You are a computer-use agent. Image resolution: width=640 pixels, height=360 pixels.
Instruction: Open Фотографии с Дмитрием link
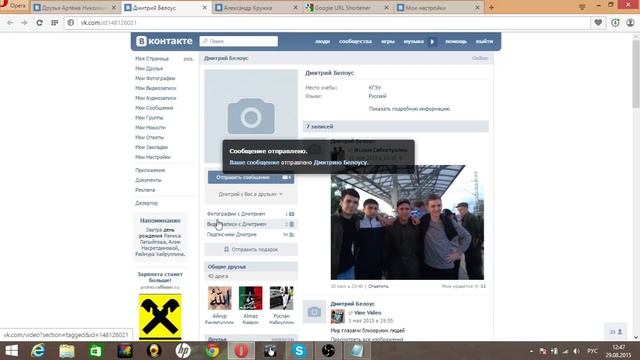pyautogui.click(x=236, y=214)
